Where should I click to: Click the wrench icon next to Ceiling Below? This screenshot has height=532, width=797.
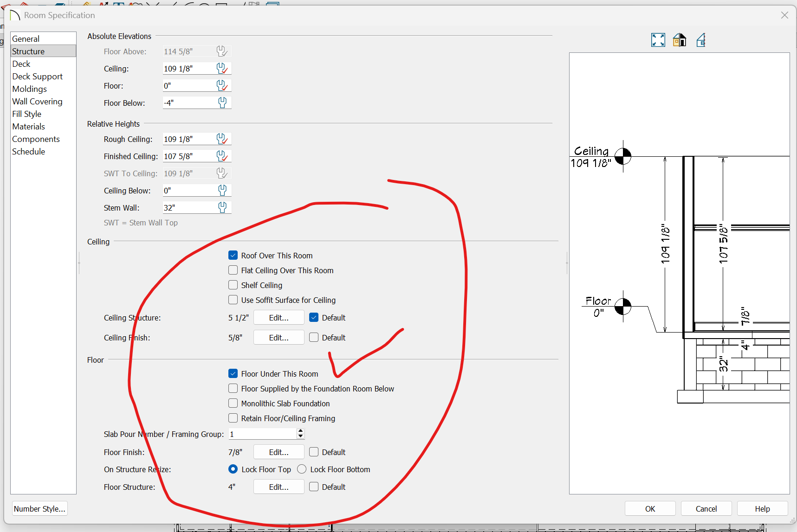pos(222,191)
